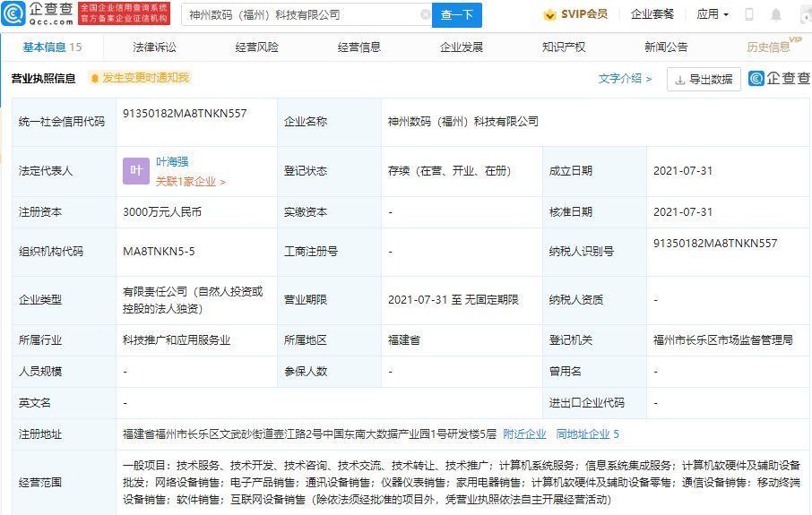Click the 导出数据 export button
Image resolution: width=812 pixels, height=515 pixels.
pyautogui.click(x=704, y=79)
